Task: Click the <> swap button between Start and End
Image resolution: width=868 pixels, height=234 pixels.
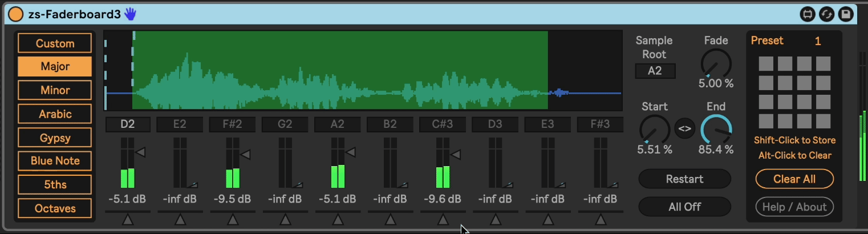Action: (x=685, y=128)
